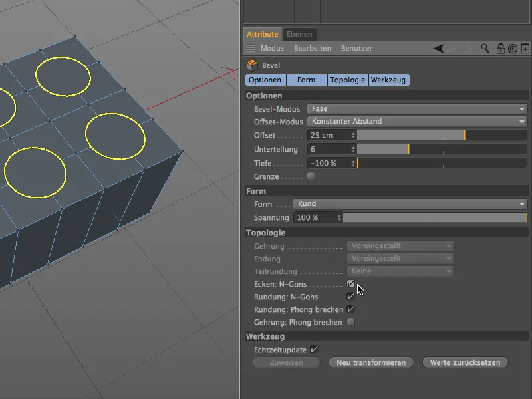Enable the Grenze checkbox
Viewport: 532px width, 399px height.
(311, 176)
